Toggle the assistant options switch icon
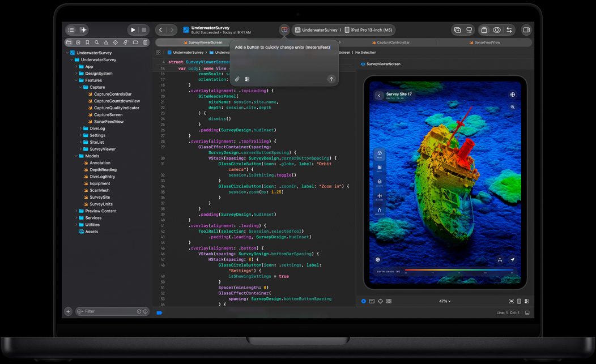 (247, 79)
